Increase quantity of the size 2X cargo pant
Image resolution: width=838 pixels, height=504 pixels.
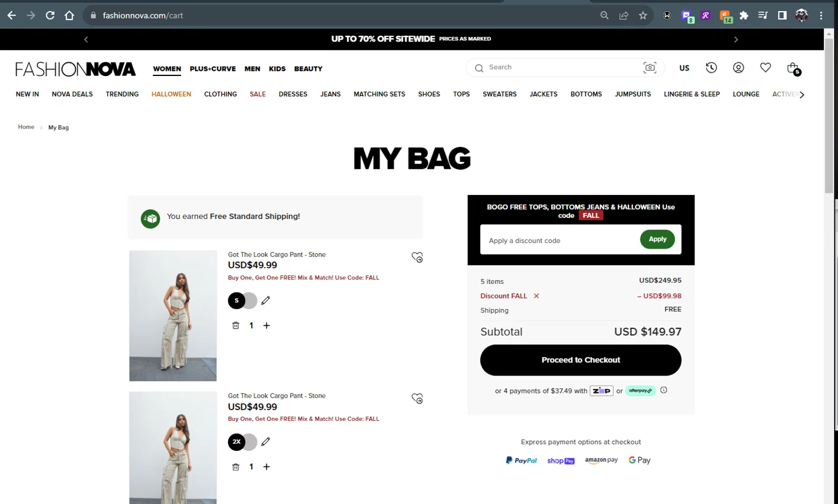[266, 467]
